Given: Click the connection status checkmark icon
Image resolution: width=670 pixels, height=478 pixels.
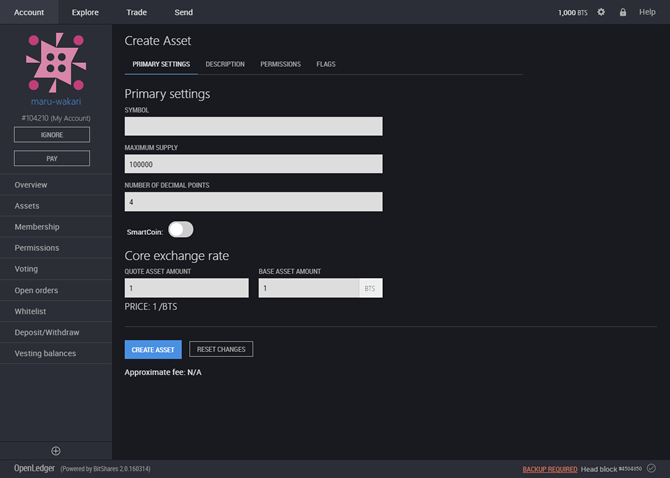Looking at the screenshot, I should [651, 468].
